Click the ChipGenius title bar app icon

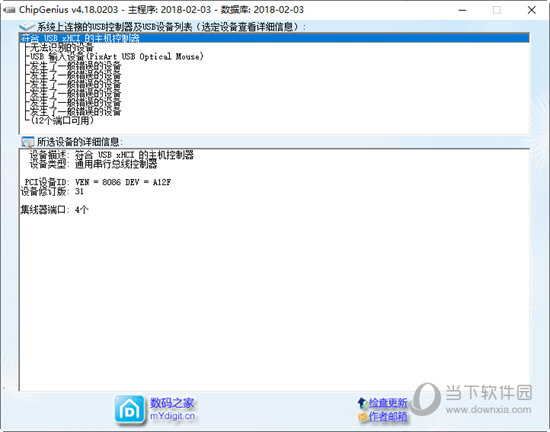[x=9, y=10]
